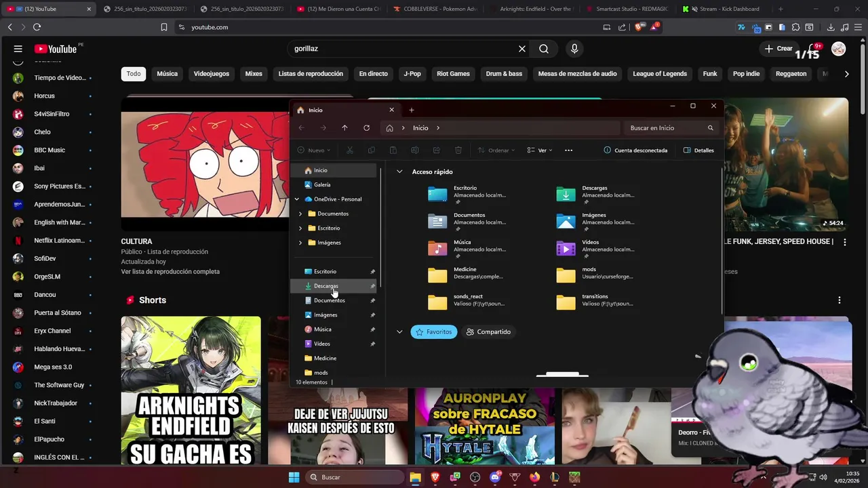Image resolution: width=868 pixels, height=488 pixels.
Task: Toggle the Compartido filter chip
Action: click(488, 332)
